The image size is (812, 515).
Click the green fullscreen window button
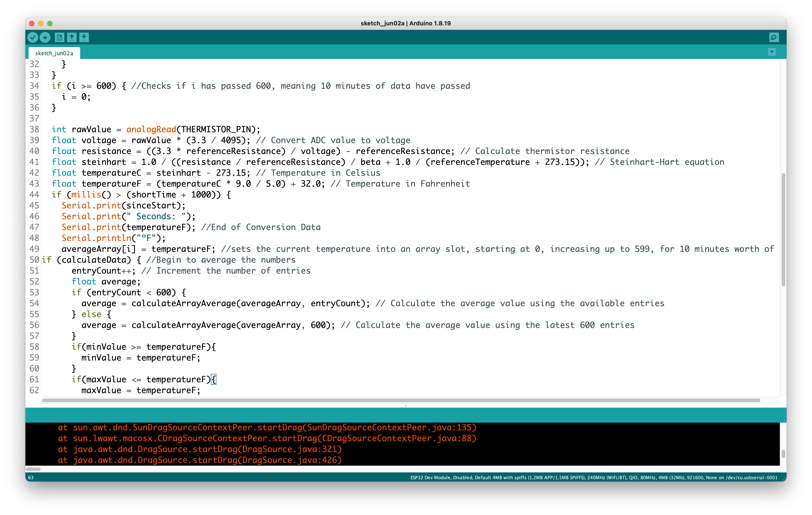pos(50,24)
